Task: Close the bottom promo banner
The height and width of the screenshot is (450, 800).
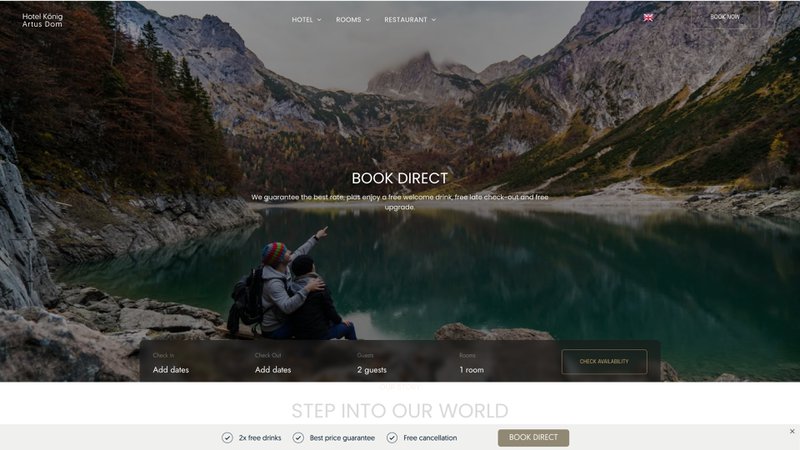Action: [x=792, y=431]
